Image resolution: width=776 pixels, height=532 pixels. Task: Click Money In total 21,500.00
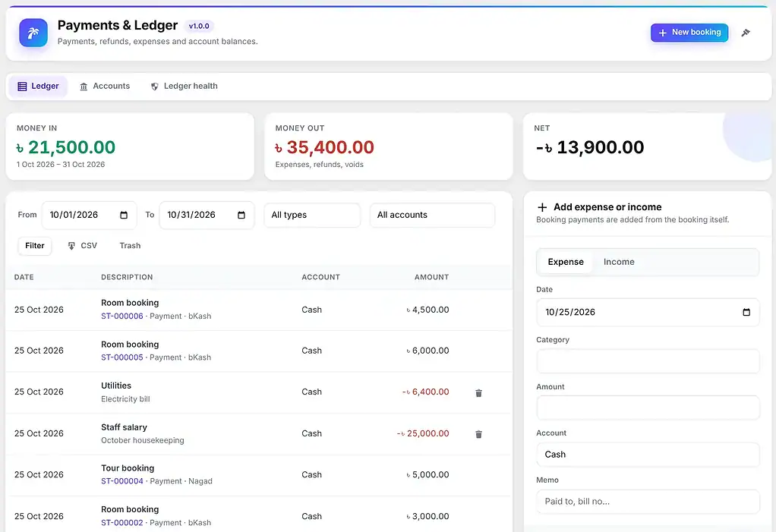[66, 146]
